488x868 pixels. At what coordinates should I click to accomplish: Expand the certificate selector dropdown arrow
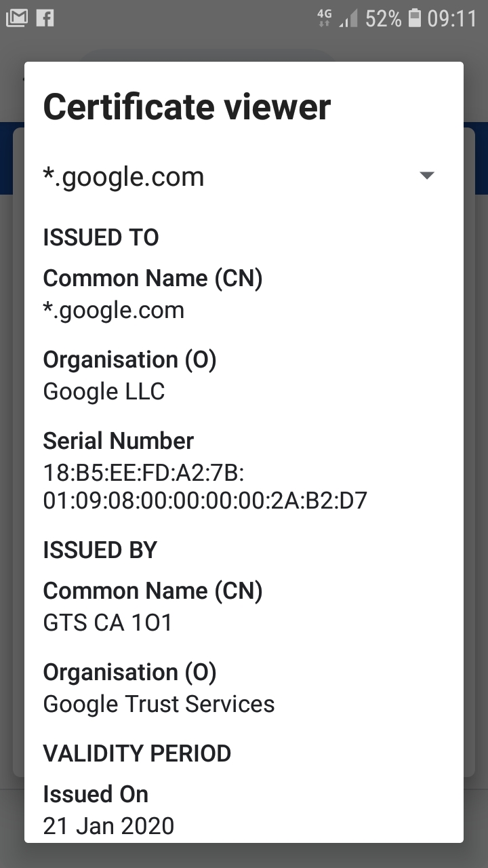(426, 176)
